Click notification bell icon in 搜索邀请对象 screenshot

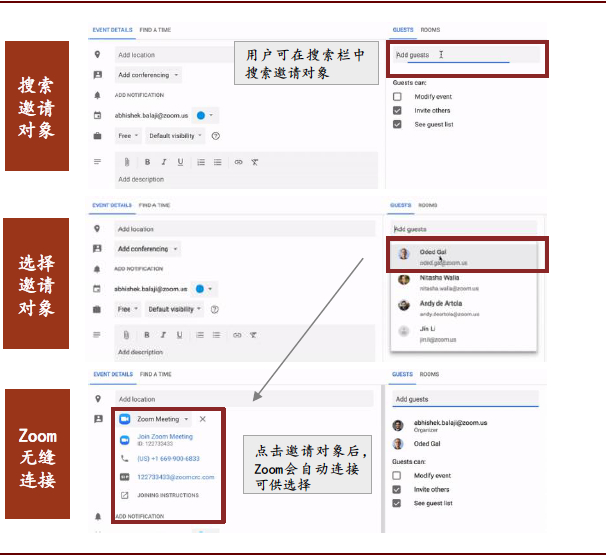tap(97, 95)
